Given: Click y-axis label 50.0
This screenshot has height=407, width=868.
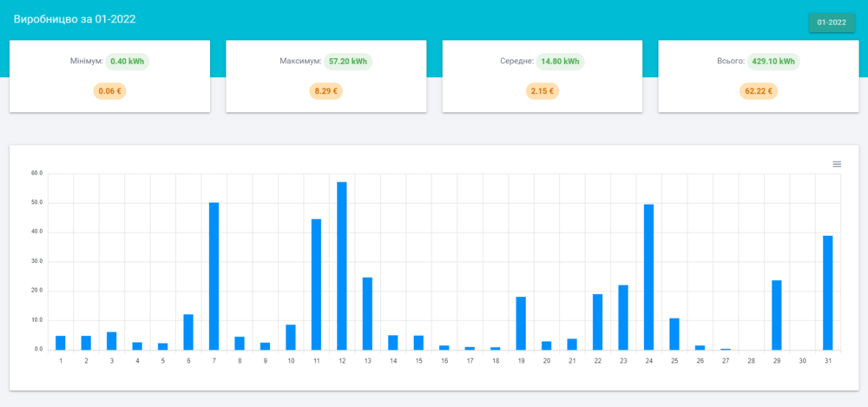Looking at the screenshot, I should (x=37, y=203).
